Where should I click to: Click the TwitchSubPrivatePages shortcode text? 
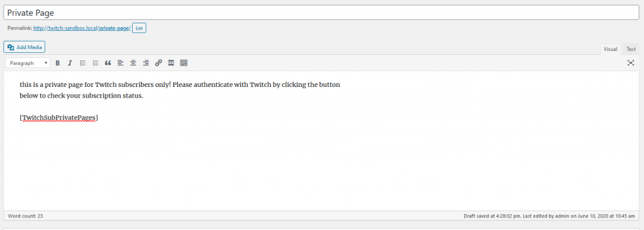(58, 118)
